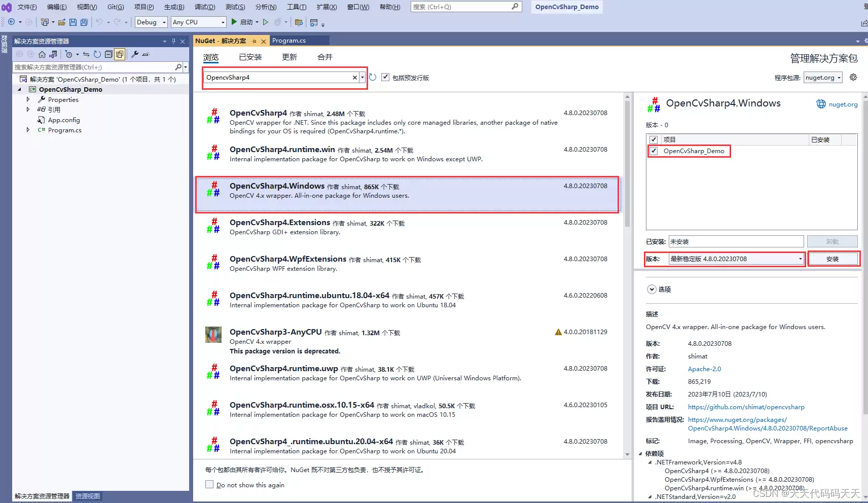This screenshot has width=868, height=503.
Task: Uncheck the include prerelease checkbox
Action: [385, 77]
